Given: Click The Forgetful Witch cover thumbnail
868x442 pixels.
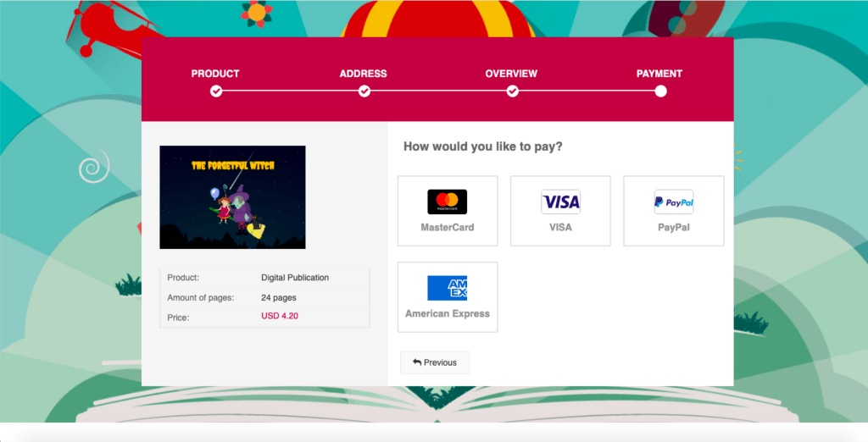Looking at the screenshot, I should (232, 197).
